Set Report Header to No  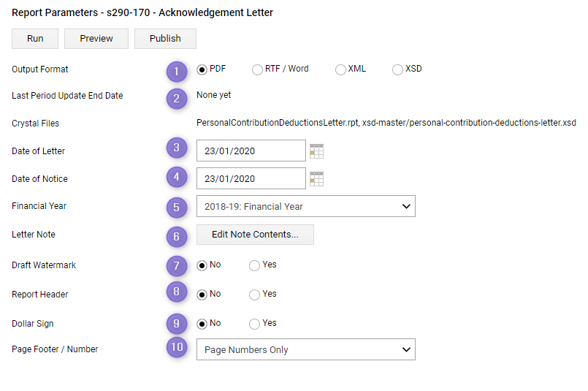click(x=202, y=295)
